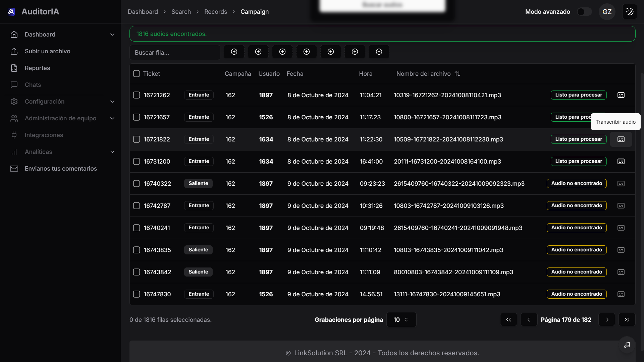This screenshot has height=362, width=644.
Task: Expand the Analíticas submenu chevron
Action: [x=112, y=152]
